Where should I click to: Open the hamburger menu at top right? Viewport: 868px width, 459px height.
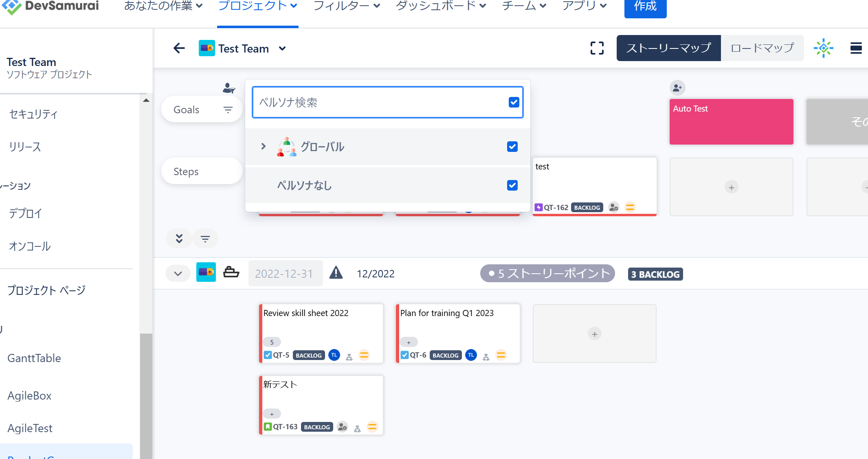tap(856, 48)
